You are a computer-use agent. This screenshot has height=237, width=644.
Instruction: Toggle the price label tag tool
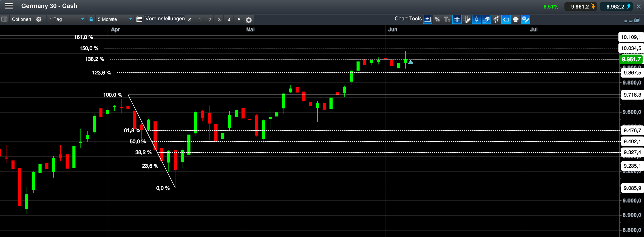506,19
